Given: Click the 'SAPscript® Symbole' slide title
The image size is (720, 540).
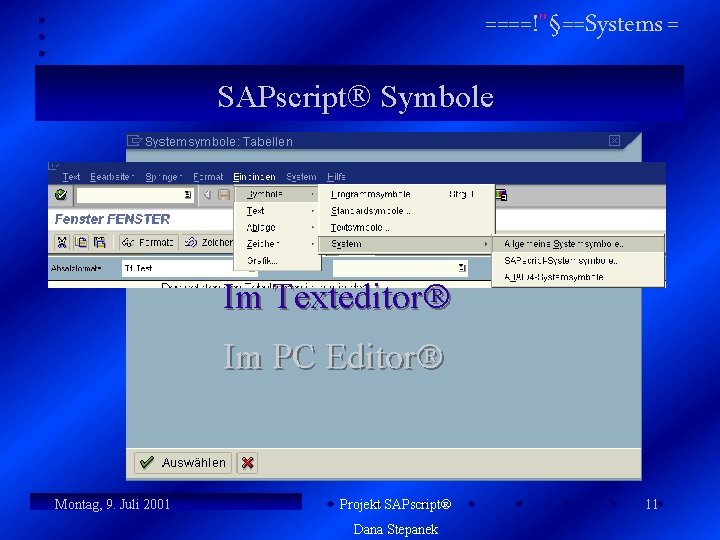Looking at the screenshot, I should click(355, 96).
